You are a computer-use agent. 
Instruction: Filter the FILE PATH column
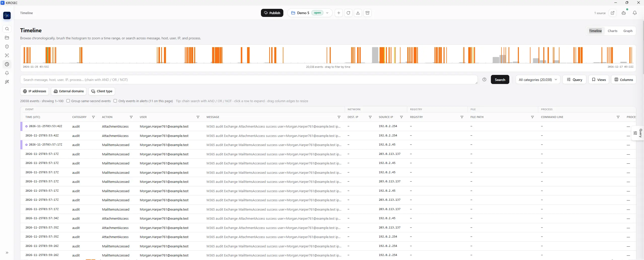[x=532, y=117]
